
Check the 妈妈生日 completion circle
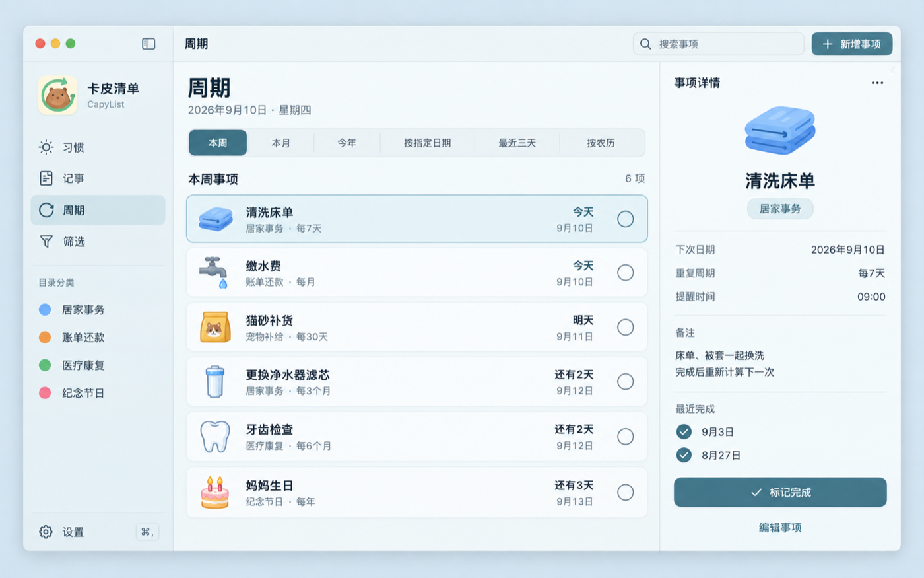pos(625,492)
